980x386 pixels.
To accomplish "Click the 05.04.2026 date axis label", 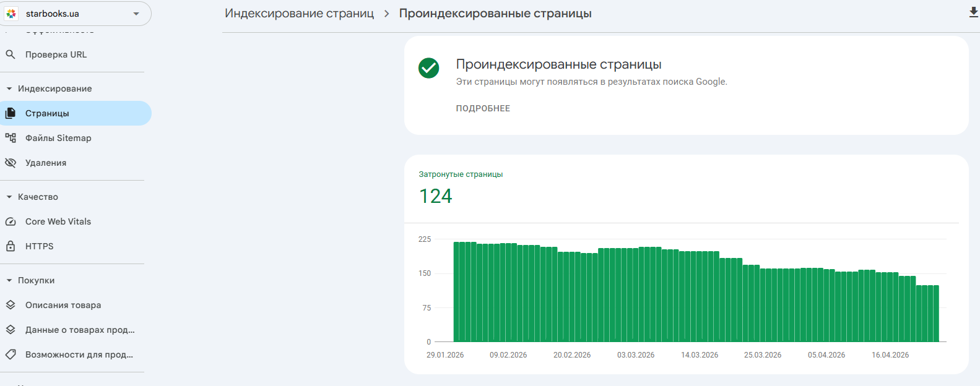I will tap(826, 355).
